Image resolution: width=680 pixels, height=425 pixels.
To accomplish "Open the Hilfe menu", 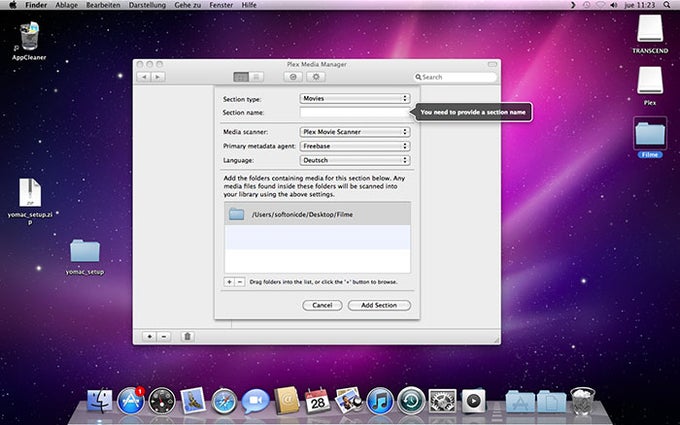I will (249, 5).
